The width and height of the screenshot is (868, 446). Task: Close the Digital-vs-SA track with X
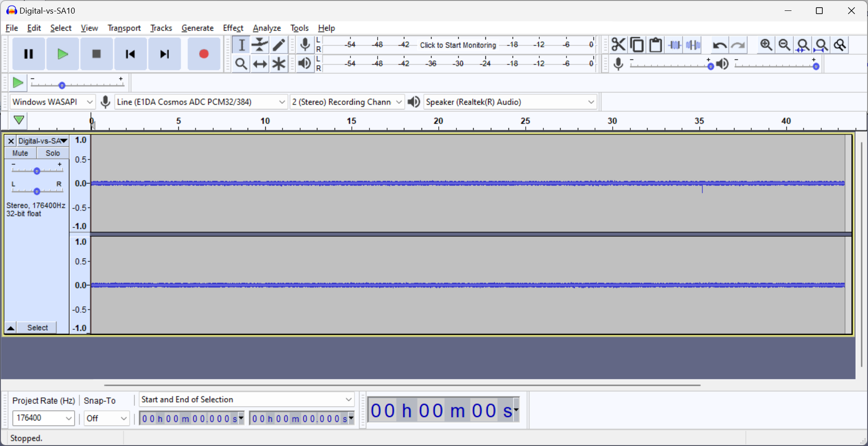pos(11,141)
